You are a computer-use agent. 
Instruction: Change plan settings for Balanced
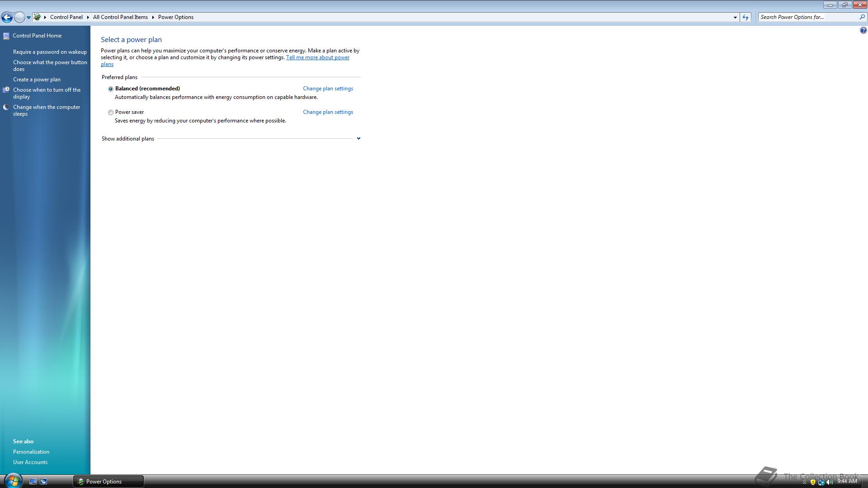(x=328, y=89)
